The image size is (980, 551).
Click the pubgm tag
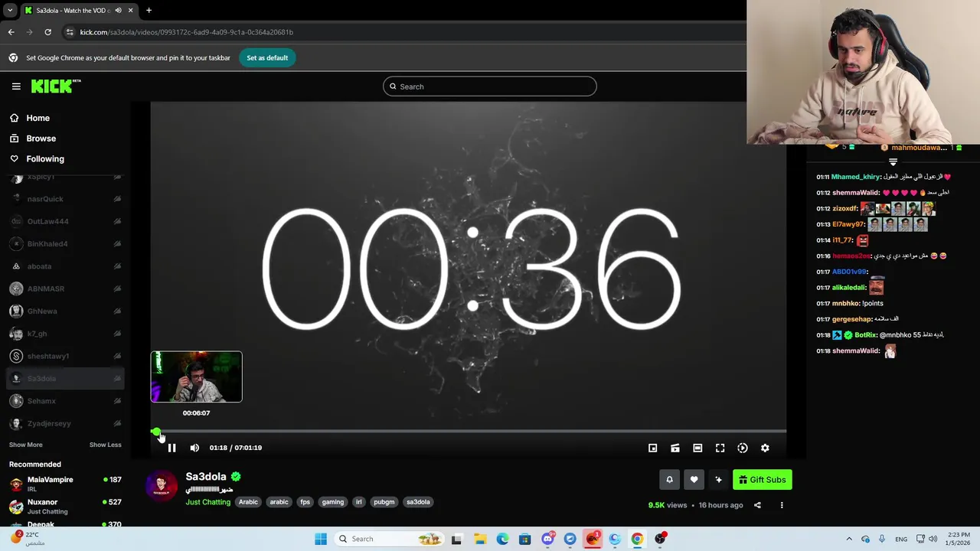pos(384,502)
